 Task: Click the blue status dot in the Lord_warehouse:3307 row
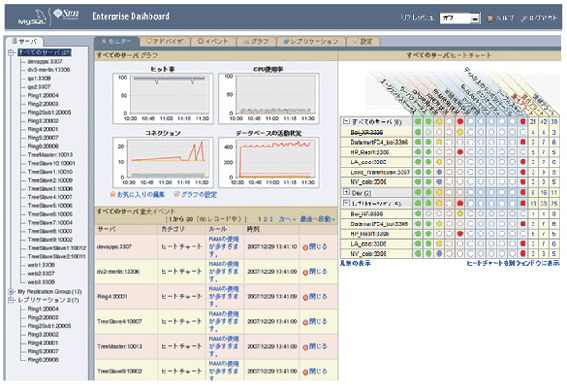coord(439,172)
